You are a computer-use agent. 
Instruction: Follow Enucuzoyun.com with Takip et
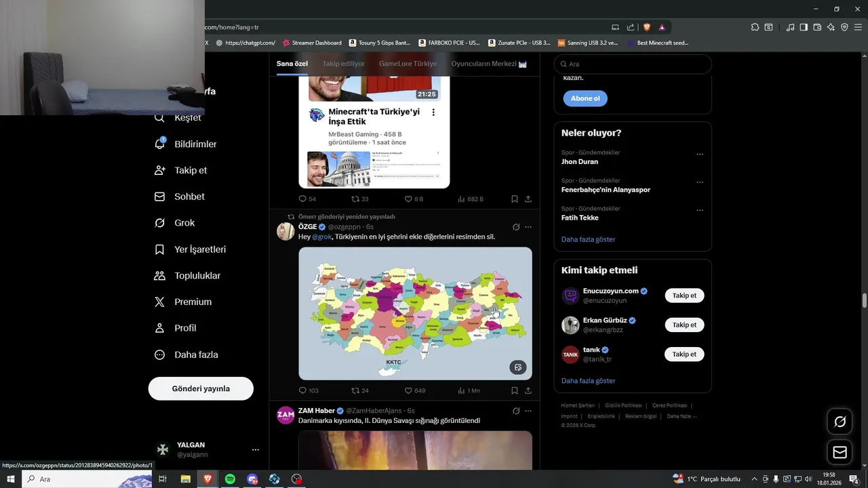click(x=684, y=296)
